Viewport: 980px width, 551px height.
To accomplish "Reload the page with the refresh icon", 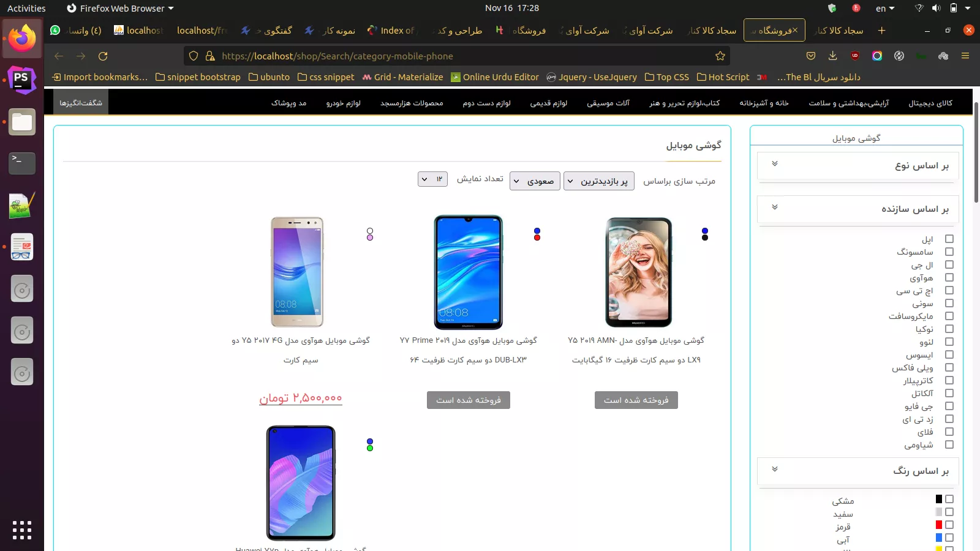I will (x=103, y=56).
